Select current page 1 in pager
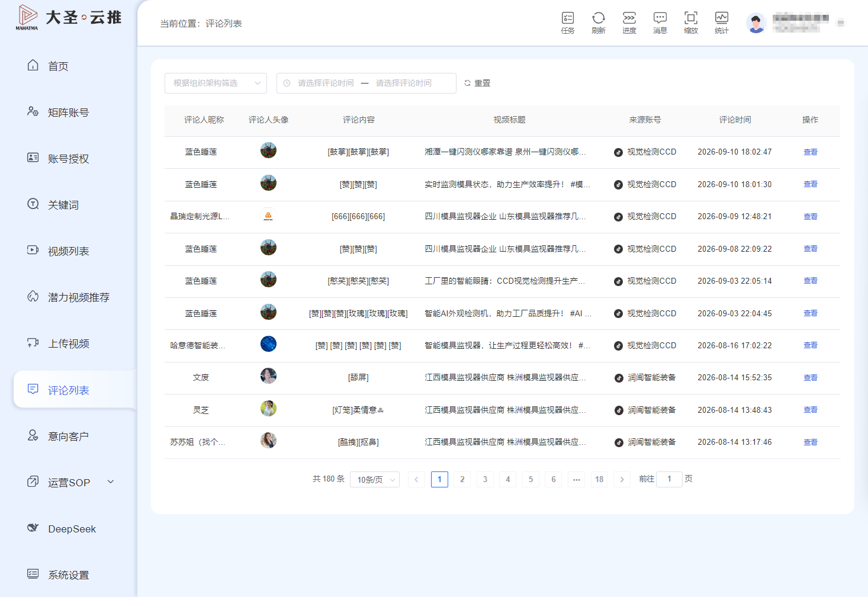Screen dimensions: 868x597 pos(439,479)
